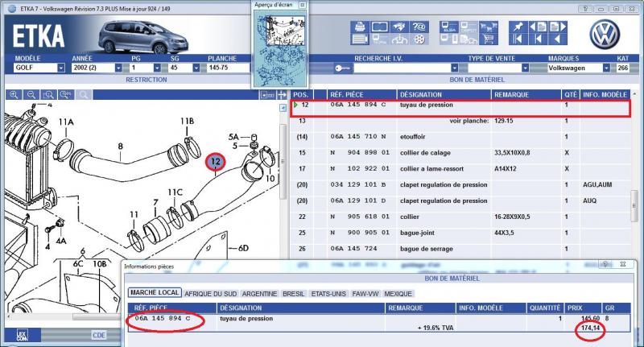Select the MARCHE LOCAL tab

tap(155, 293)
